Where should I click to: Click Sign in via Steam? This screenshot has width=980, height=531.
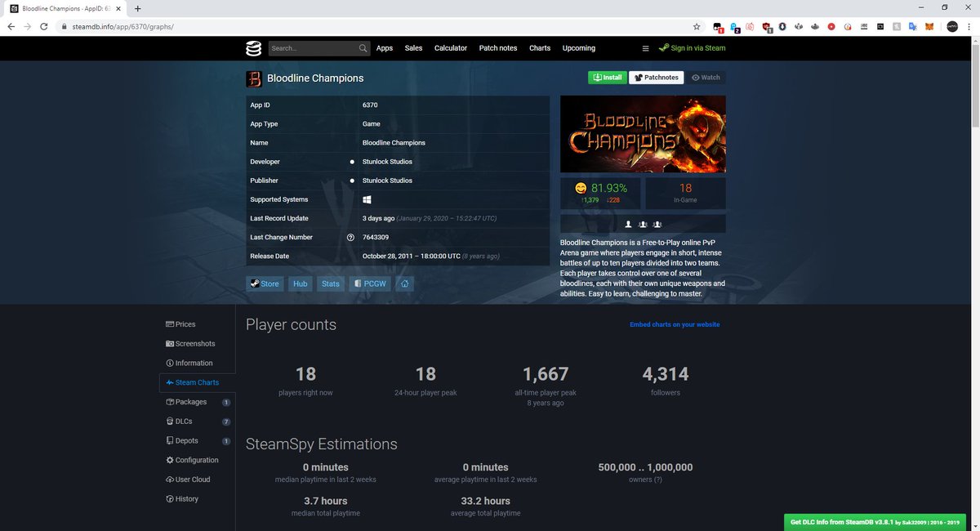(693, 48)
